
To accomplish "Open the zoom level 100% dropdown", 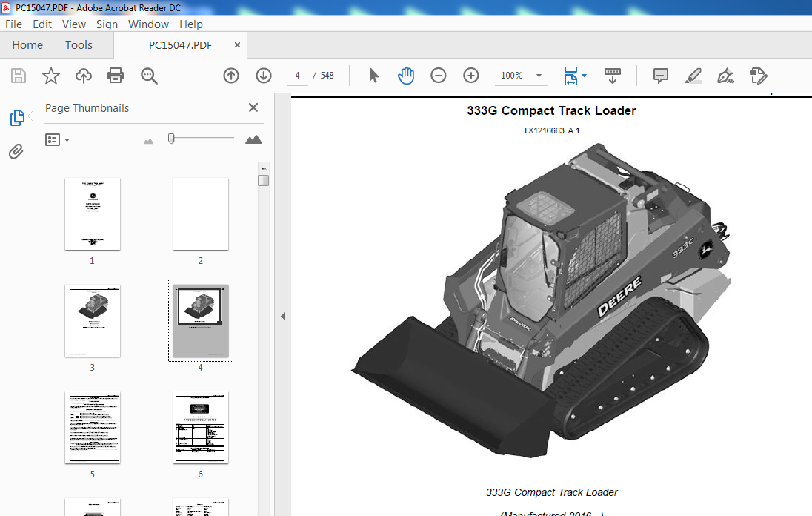I will 539,76.
